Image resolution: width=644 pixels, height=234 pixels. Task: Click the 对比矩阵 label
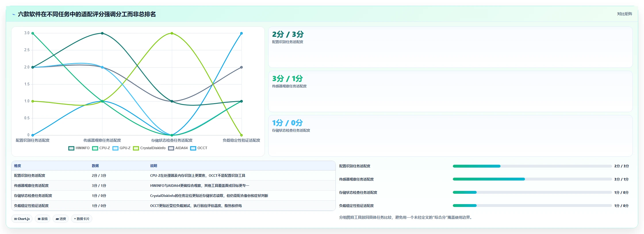point(624,14)
